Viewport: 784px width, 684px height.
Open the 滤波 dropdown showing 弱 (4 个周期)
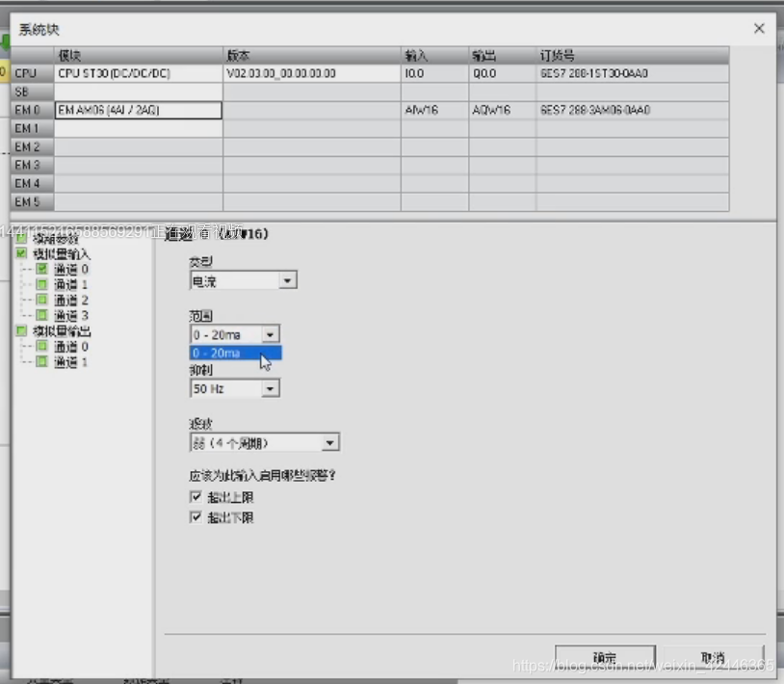coord(265,442)
